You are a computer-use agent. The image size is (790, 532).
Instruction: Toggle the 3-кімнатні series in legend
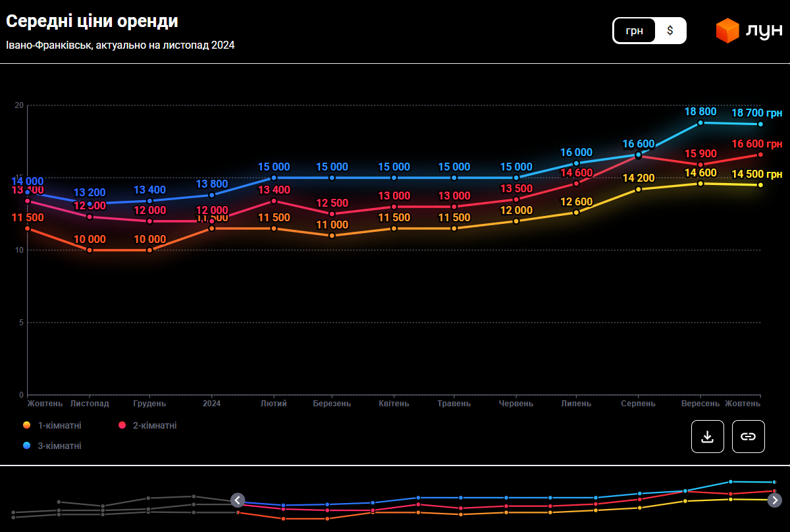click(59, 446)
